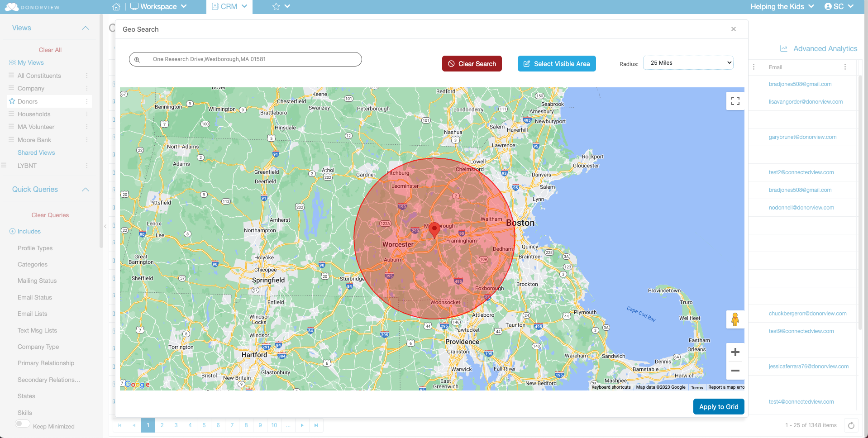Select the Company view
The height and width of the screenshot is (438, 868).
point(31,88)
